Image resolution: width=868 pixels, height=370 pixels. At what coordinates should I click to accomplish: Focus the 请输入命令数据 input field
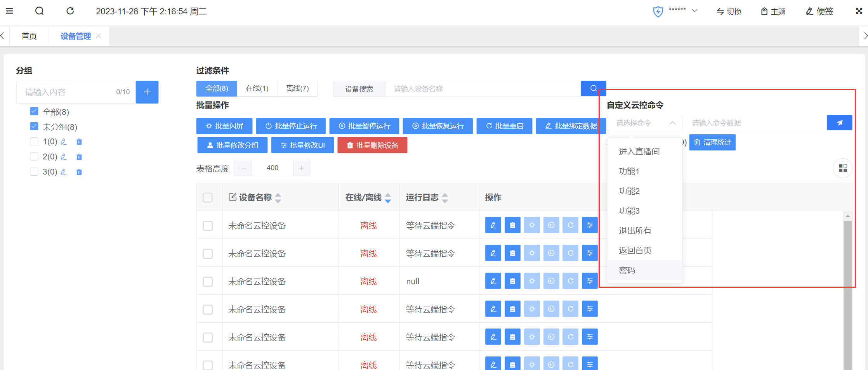[755, 123]
